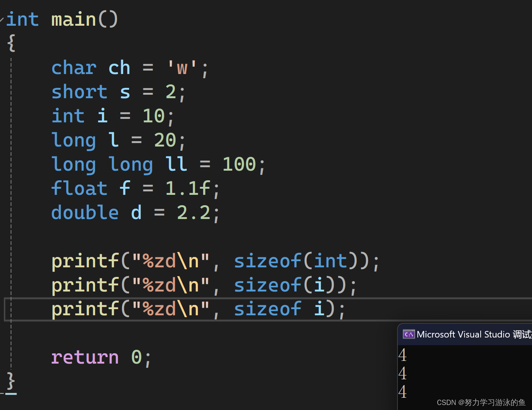Click the line 'char ch = 'w';'
Screen dimensions: 532x410
pos(130,68)
